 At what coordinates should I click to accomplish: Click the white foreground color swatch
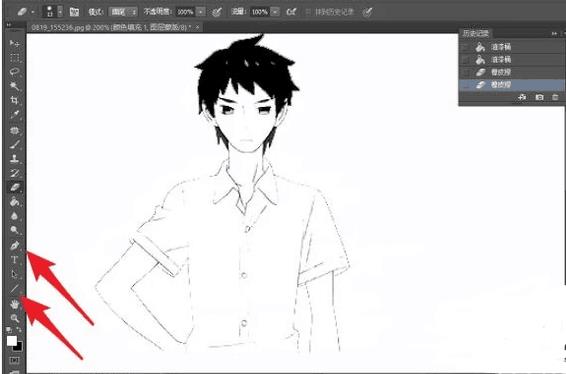[12, 340]
